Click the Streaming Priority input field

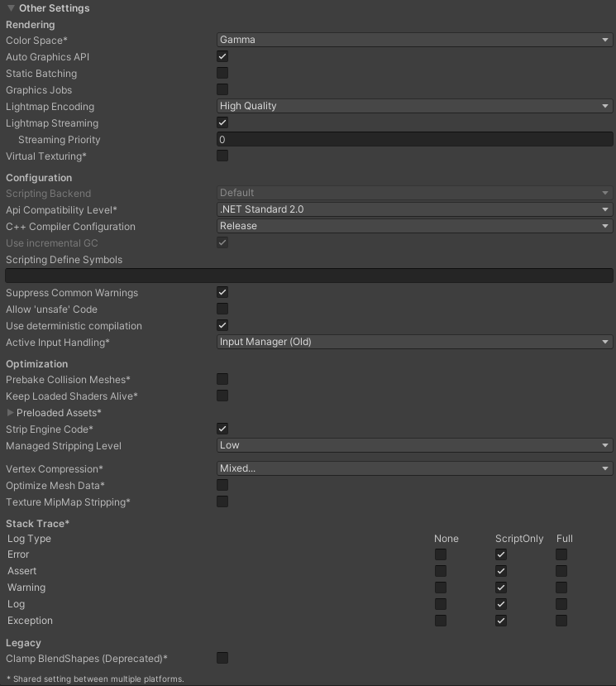[x=414, y=140]
